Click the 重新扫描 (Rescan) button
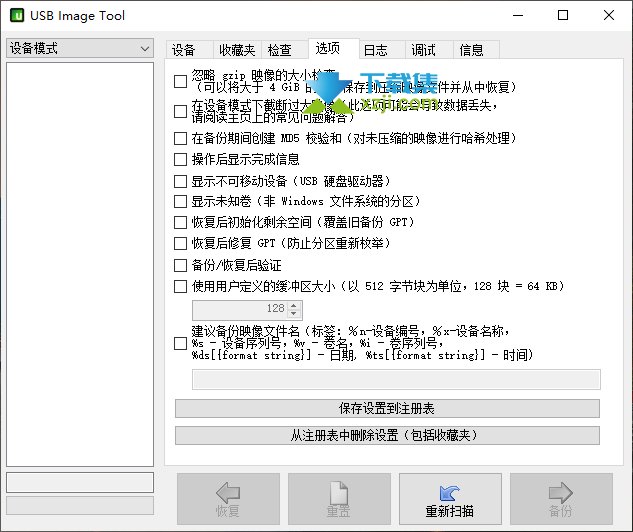Viewport: 633px width, 532px height. click(x=450, y=499)
